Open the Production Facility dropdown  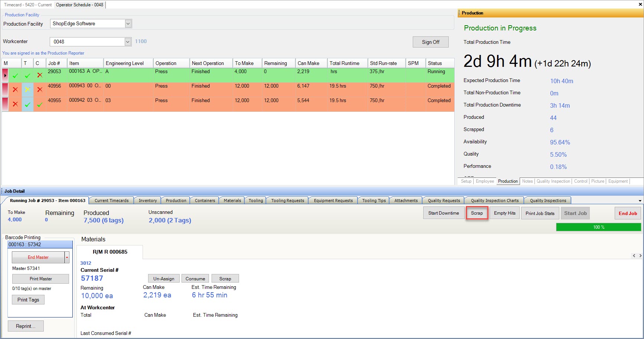point(128,24)
